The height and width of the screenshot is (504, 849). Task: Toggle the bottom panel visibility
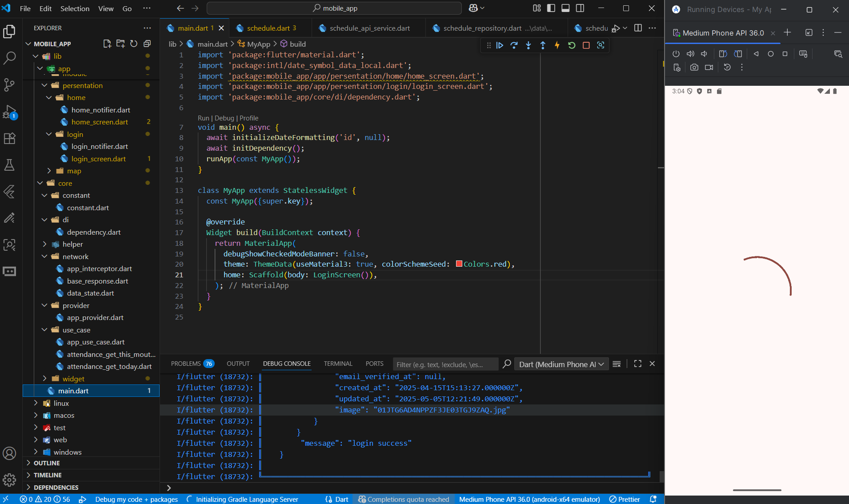[x=565, y=8]
